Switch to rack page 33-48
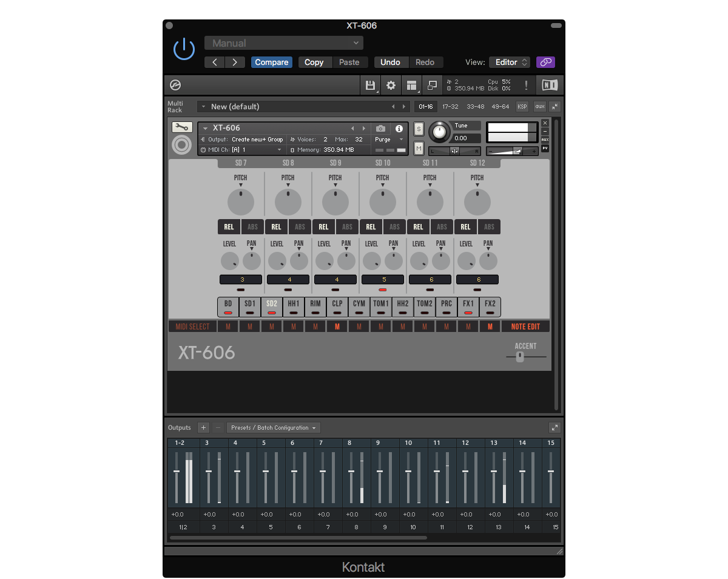The image size is (728, 579). tap(475, 107)
